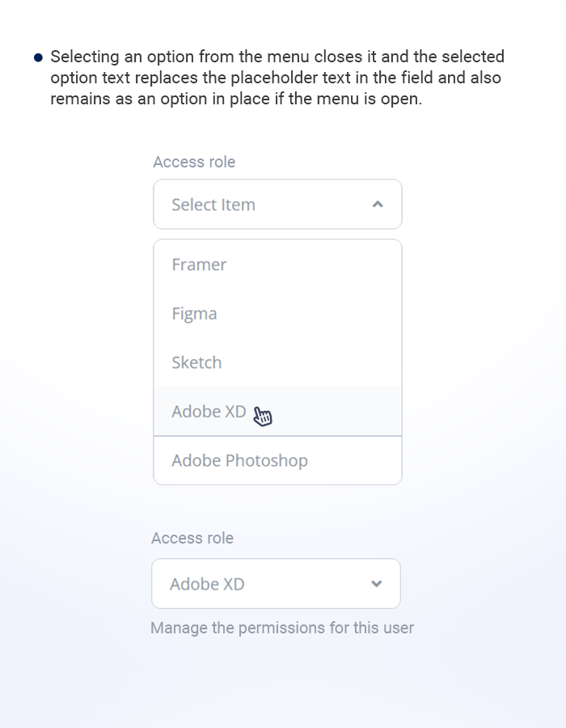Pick Sketch from the option list
Viewport: 566px width, 728px height.
pos(196,362)
